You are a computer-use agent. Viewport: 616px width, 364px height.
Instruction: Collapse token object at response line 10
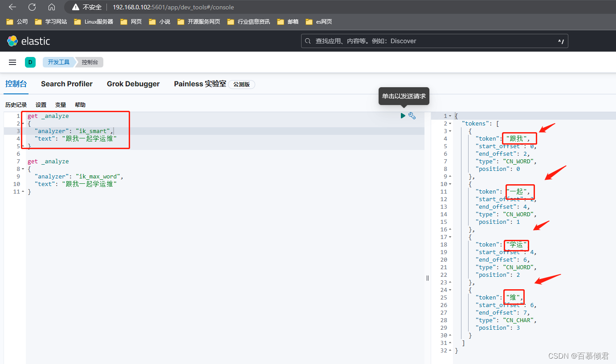pos(450,184)
